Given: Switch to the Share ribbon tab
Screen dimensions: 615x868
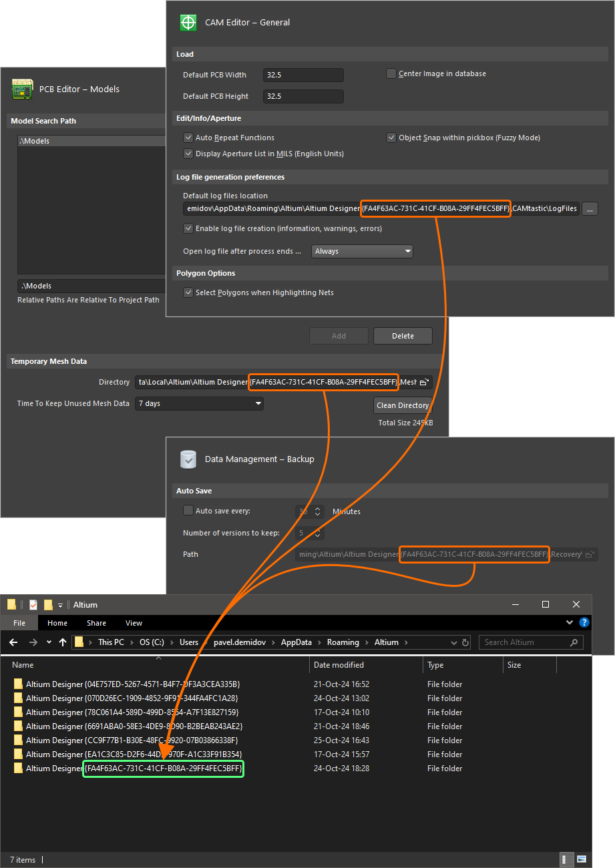Looking at the screenshot, I should coord(96,623).
